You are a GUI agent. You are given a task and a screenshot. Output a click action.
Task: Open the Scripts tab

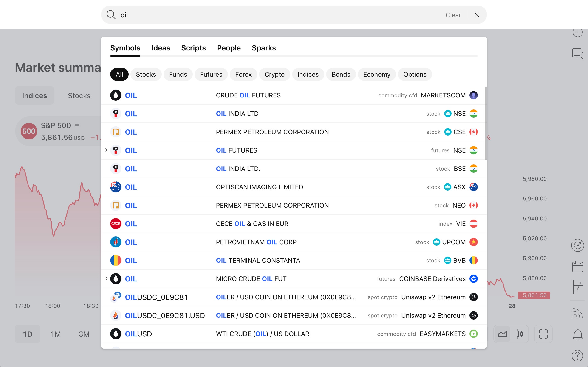tap(193, 48)
